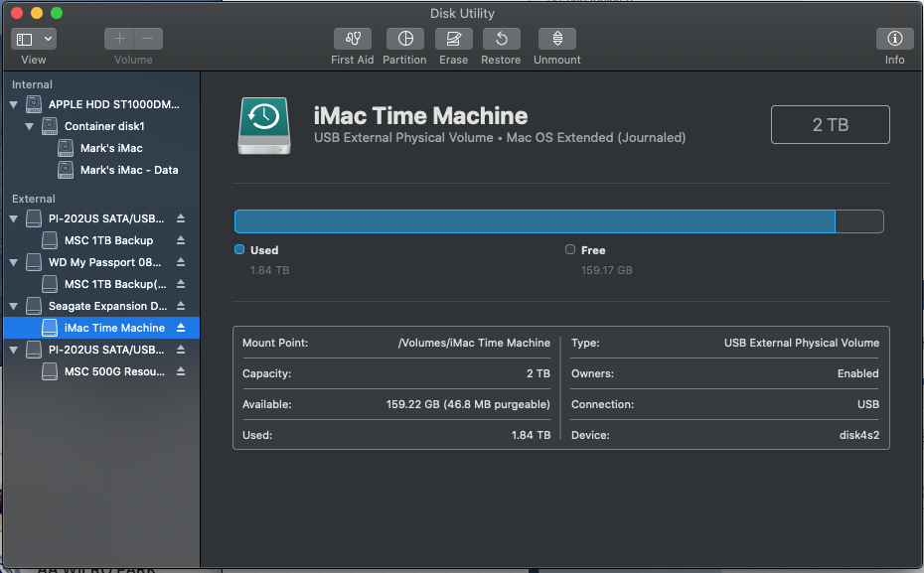
Task: Click the 2 TB capacity box
Action: [x=830, y=125]
